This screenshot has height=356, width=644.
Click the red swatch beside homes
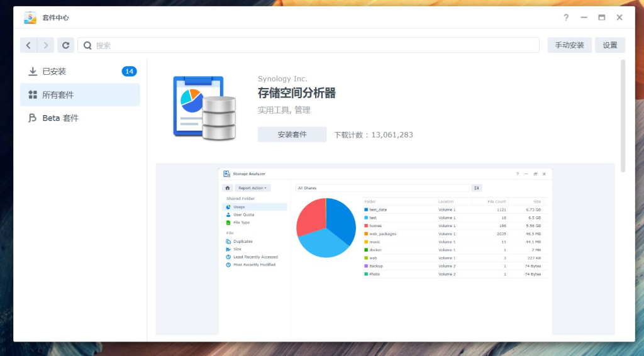[x=366, y=226]
